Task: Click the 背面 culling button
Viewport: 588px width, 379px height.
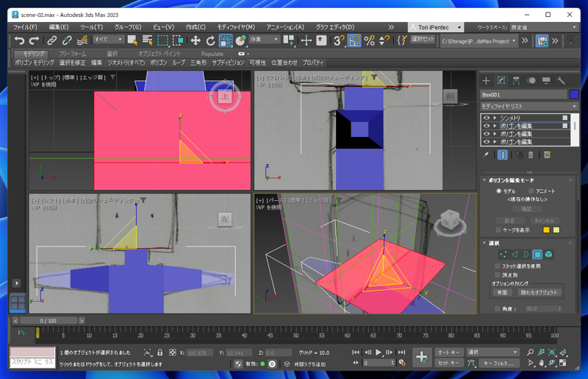Action: click(502, 293)
